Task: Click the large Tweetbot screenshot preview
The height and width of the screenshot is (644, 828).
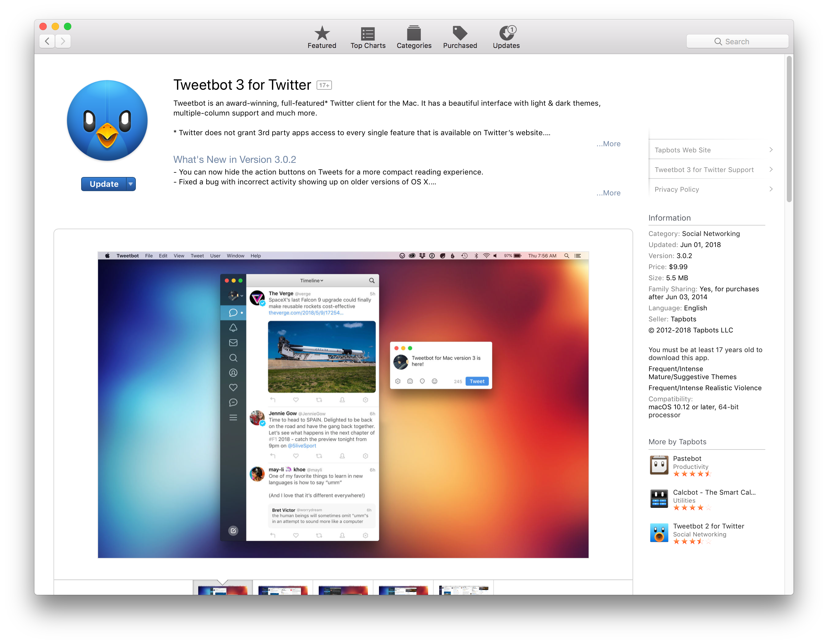Action: [343, 404]
